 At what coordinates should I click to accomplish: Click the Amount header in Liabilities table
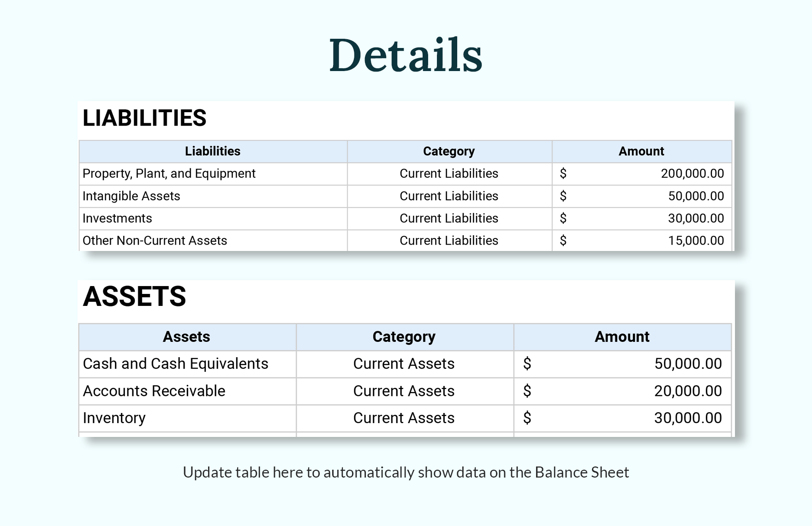pyautogui.click(x=640, y=151)
